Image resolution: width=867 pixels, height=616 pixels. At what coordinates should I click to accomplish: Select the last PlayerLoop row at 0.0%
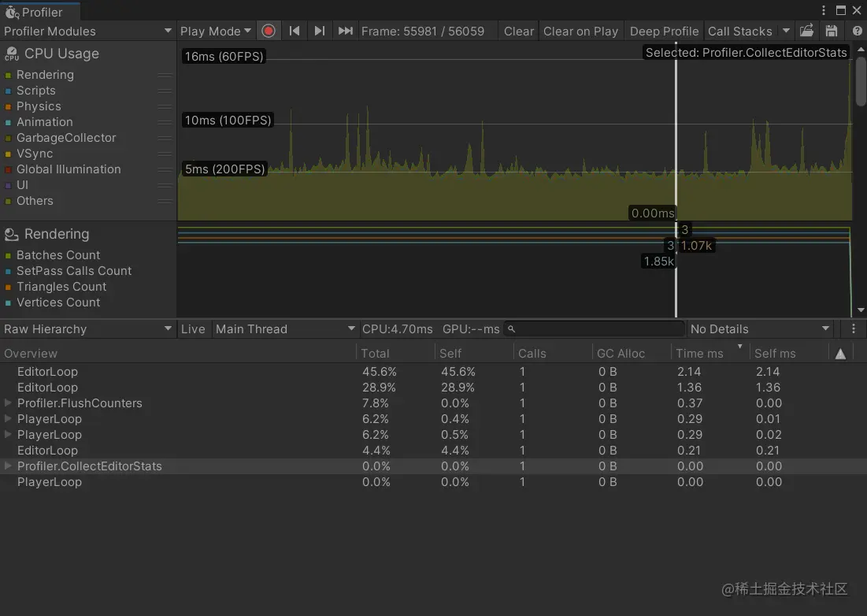pos(433,481)
